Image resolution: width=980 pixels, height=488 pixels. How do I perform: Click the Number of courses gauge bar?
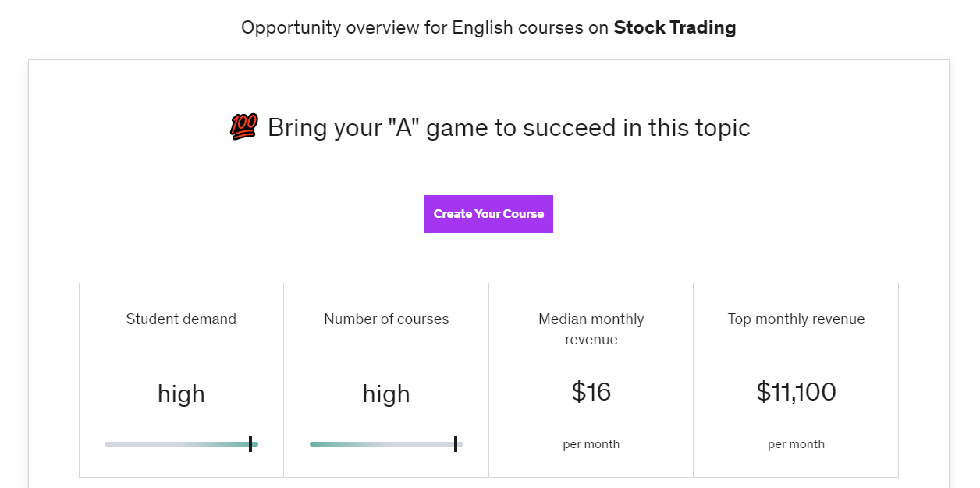point(386,444)
